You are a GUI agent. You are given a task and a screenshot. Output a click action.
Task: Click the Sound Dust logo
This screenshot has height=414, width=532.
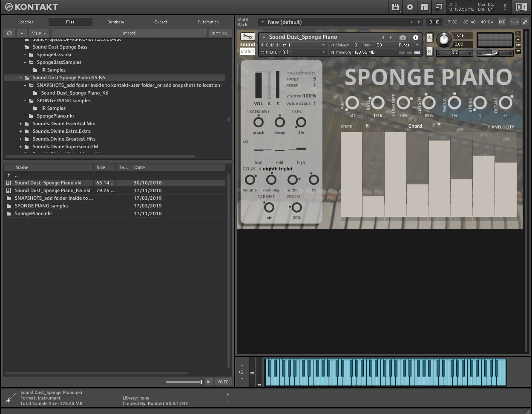coord(247,48)
